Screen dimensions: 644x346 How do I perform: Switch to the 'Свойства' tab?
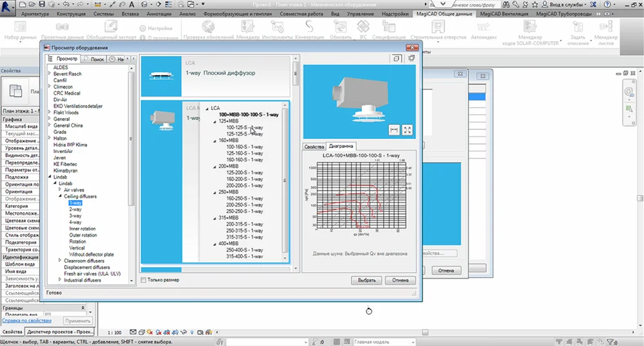point(314,147)
